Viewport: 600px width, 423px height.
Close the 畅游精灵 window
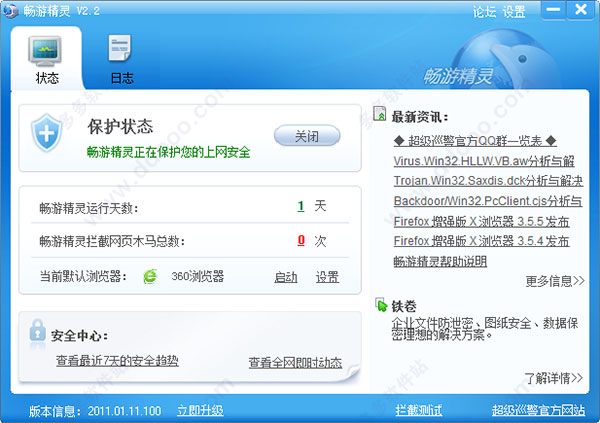pos(581,10)
